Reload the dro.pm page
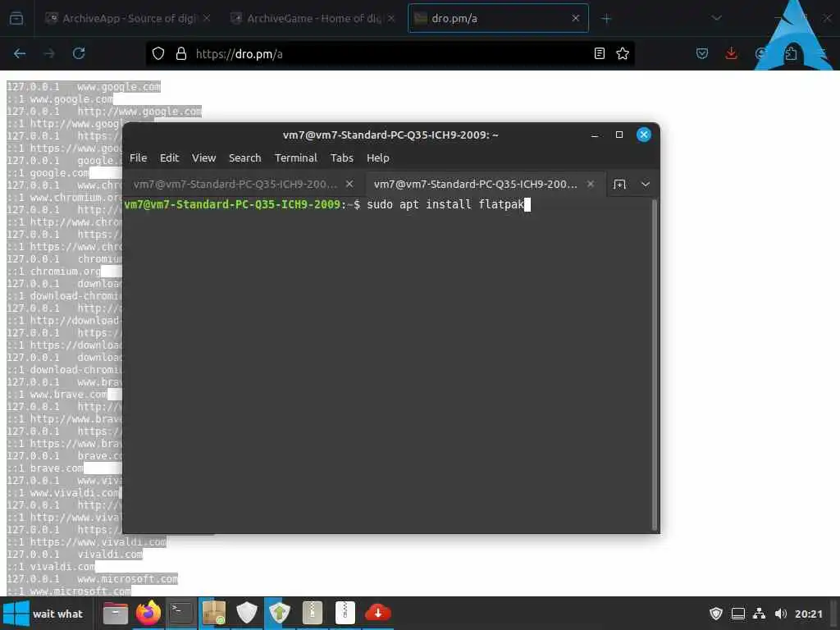Image resolution: width=840 pixels, height=630 pixels. coord(79,53)
